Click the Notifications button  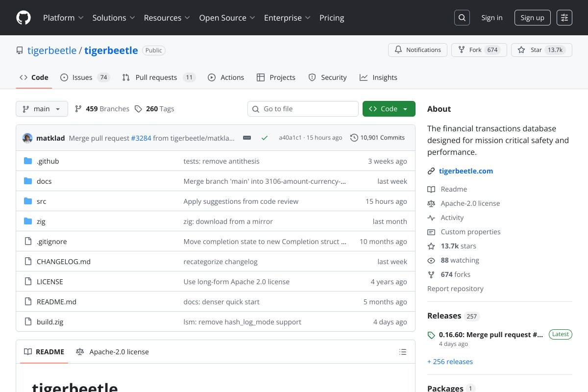[x=418, y=50]
